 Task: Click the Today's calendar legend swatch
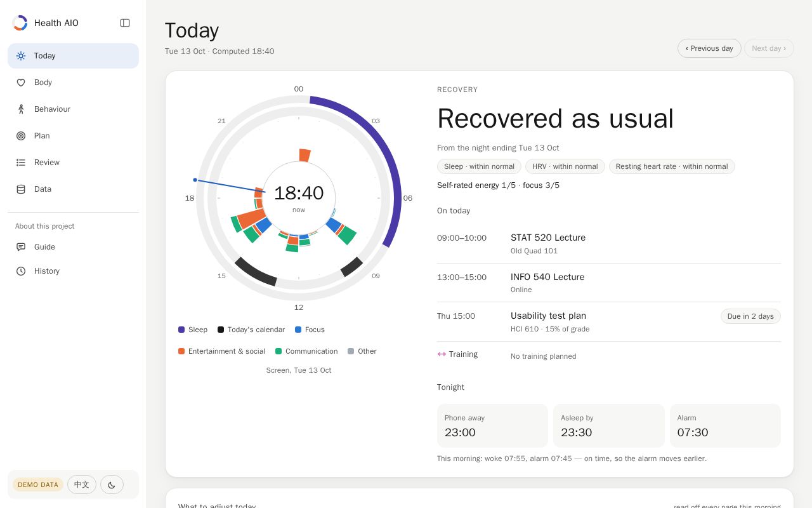click(x=221, y=330)
